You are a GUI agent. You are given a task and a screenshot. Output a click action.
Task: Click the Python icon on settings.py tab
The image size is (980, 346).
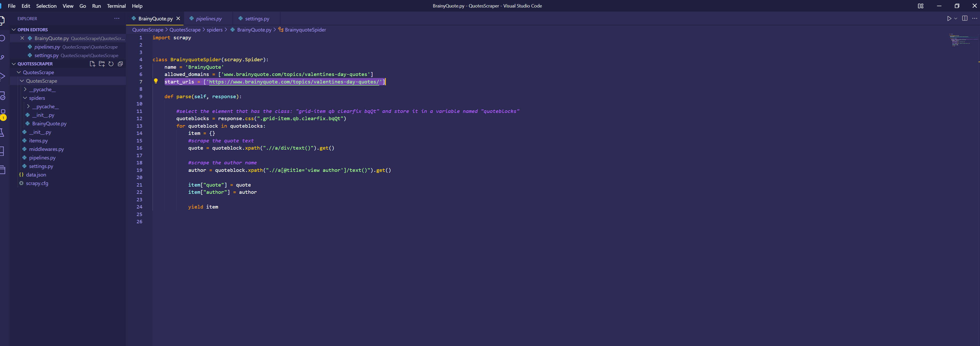tap(240, 18)
